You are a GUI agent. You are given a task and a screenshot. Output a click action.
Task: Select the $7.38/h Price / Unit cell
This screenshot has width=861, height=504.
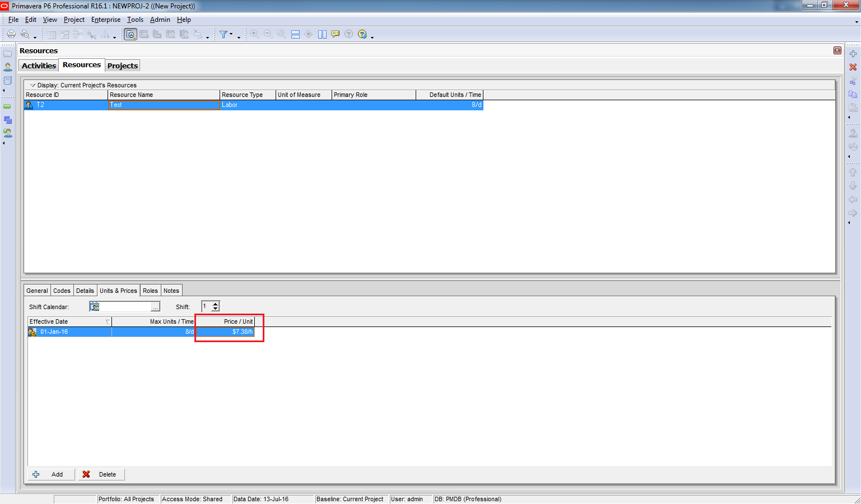(x=225, y=332)
